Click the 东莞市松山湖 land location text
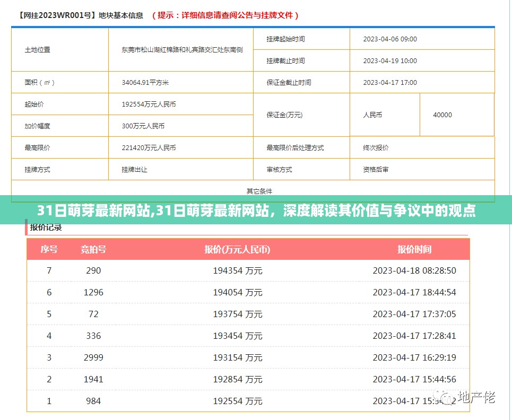This screenshot has height=420, width=512. tap(180, 49)
